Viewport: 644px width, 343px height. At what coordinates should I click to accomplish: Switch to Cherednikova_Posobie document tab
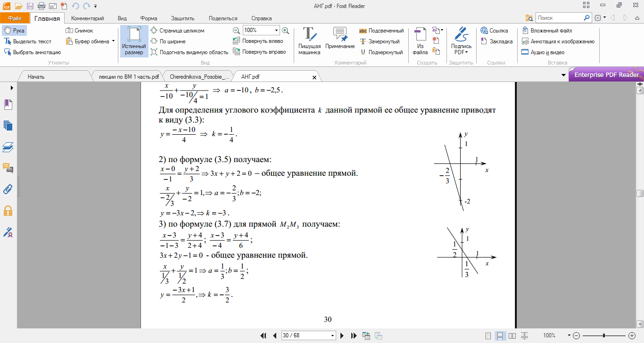[x=198, y=76]
